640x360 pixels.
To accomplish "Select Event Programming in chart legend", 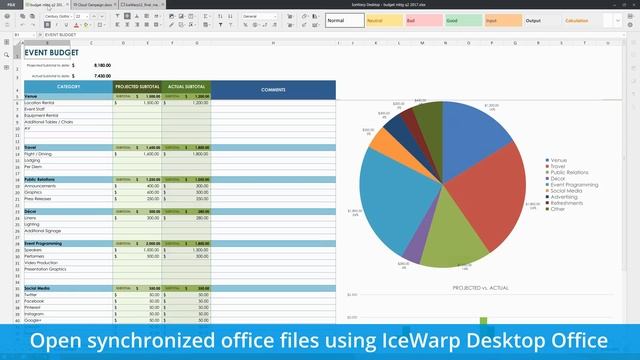I will click(x=574, y=185).
